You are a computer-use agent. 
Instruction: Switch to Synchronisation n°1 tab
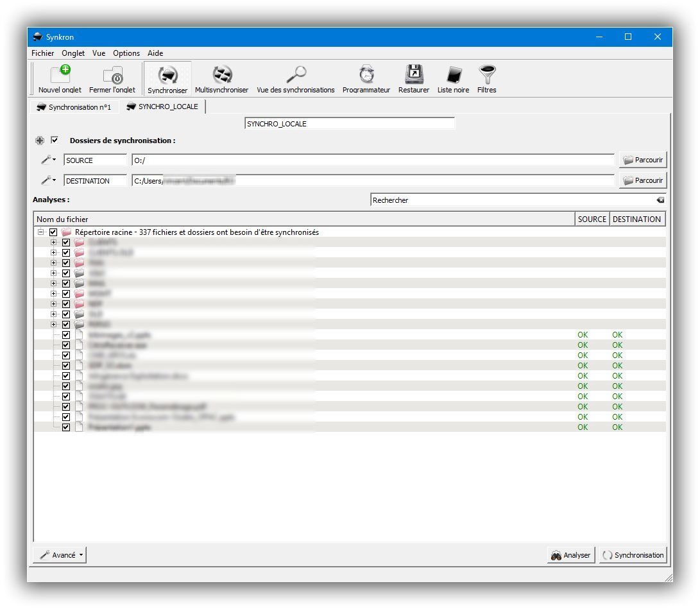[74, 107]
